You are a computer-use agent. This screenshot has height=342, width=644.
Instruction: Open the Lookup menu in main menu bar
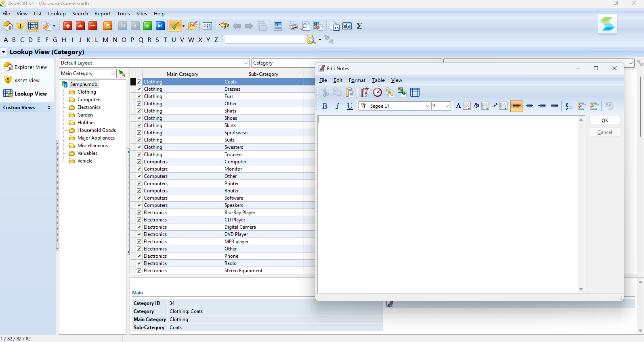[57, 14]
